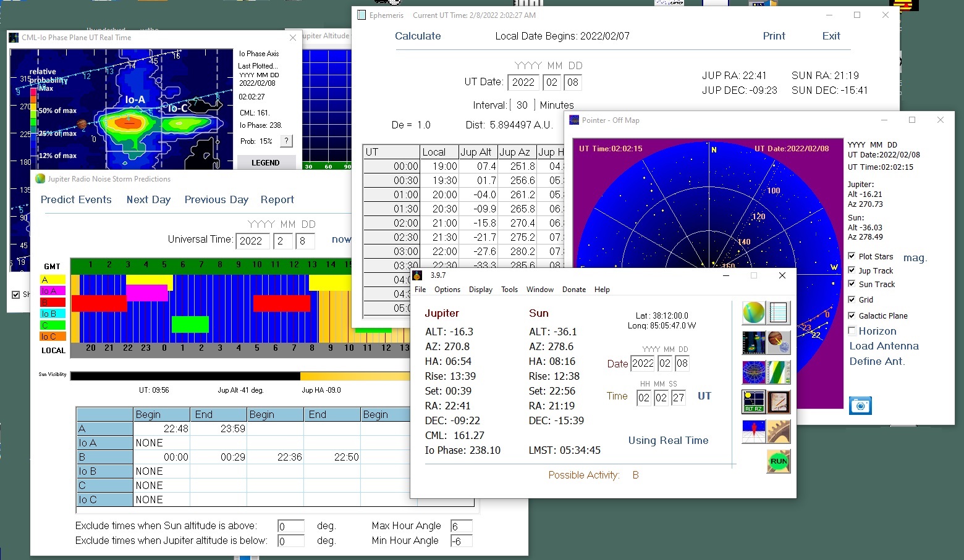
Task: Maximize the Ephemeris window
Action: (x=857, y=15)
